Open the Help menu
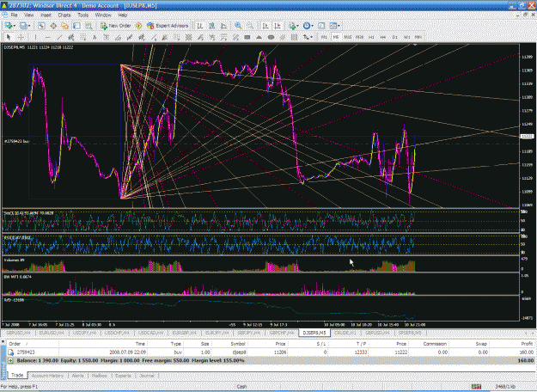 tap(123, 15)
